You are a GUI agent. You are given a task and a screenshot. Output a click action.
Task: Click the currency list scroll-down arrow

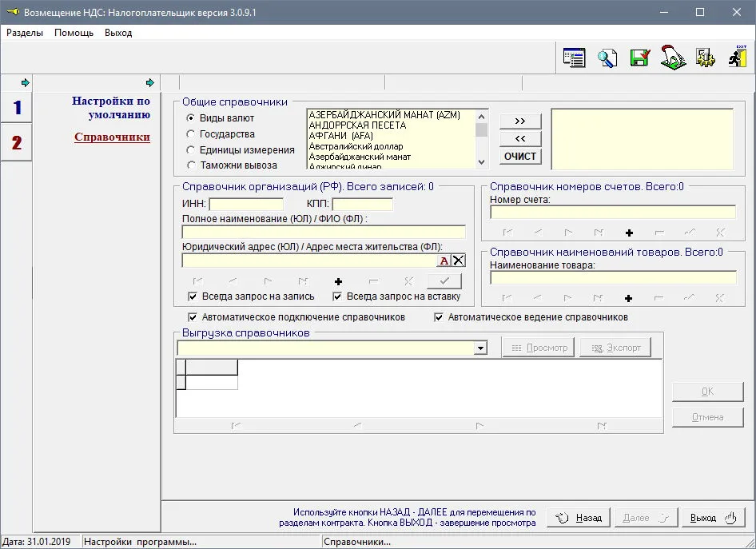[481, 162]
